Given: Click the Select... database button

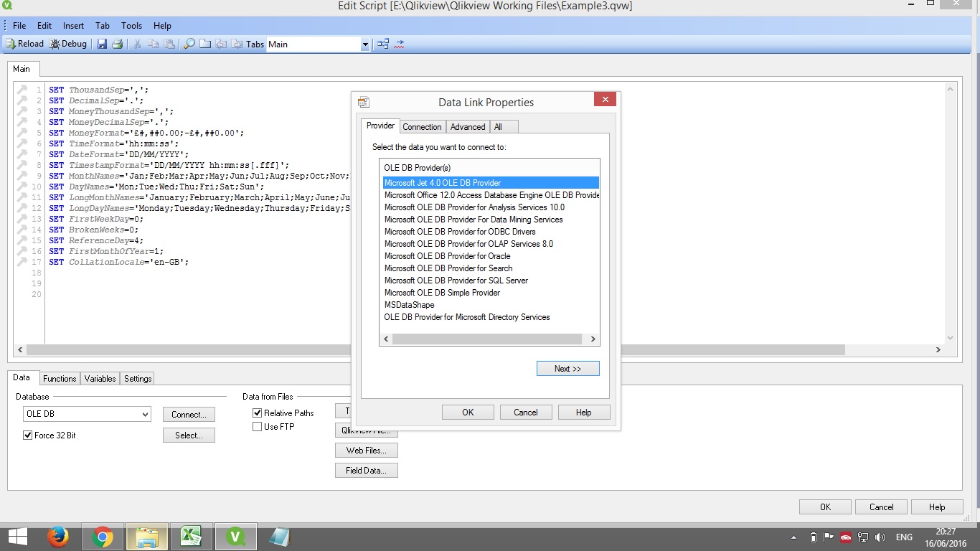Looking at the screenshot, I should point(189,435).
